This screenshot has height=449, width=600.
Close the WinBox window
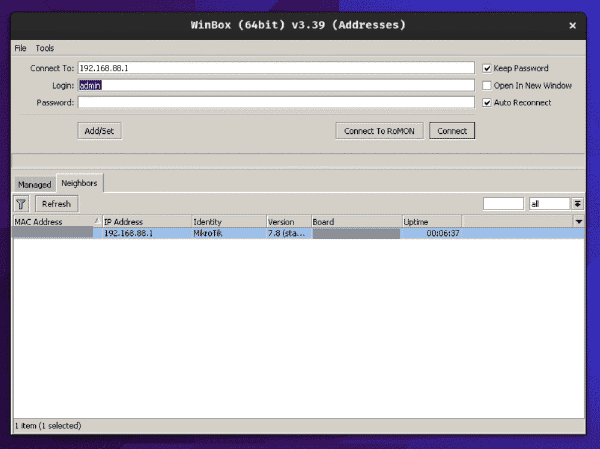tap(572, 26)
